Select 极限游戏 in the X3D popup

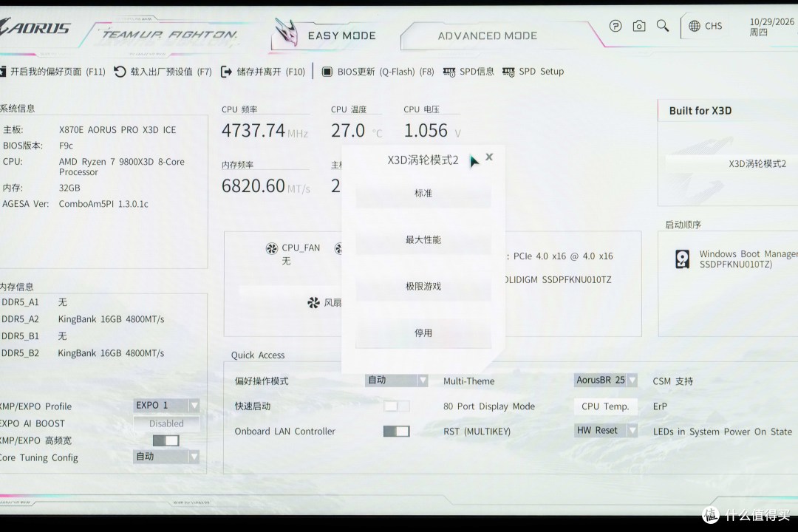coord(423,287)
